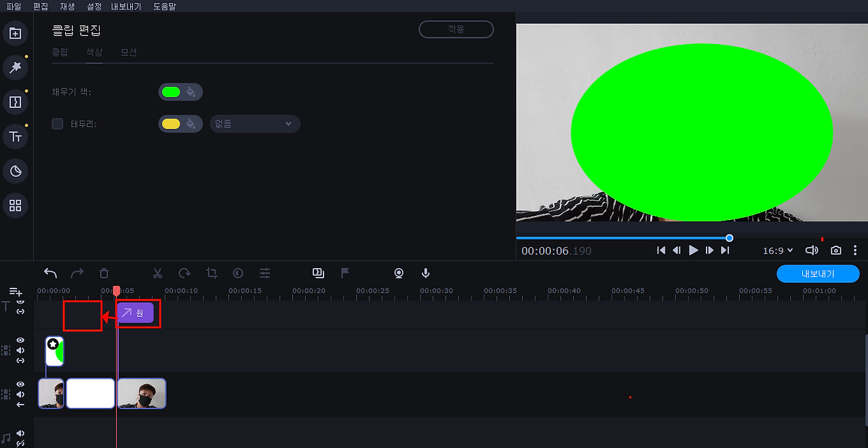Open the 내보내기 menu in the menu bar
This screenshot has height=448, width=868.
(126, 6)
